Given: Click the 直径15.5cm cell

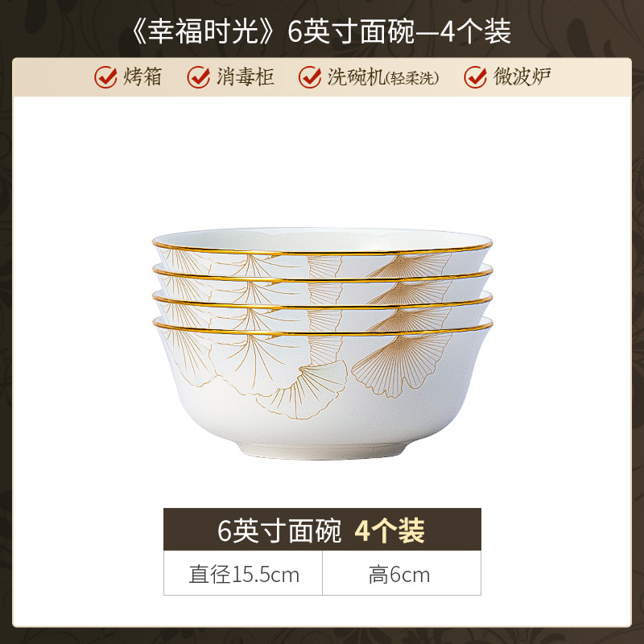Looking at the screenshot, I should point(243,573).
